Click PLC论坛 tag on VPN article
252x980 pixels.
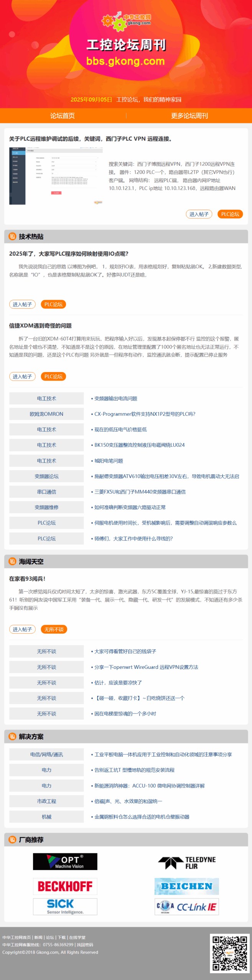pos(230,214)
